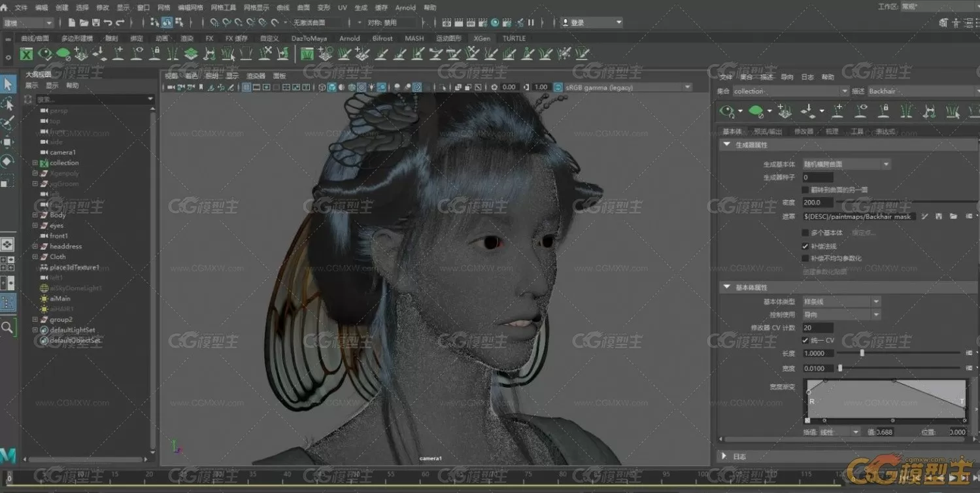Uncheck 补偿法线 checkbox
Screen dimensions: 980x493
click(805, 246)
